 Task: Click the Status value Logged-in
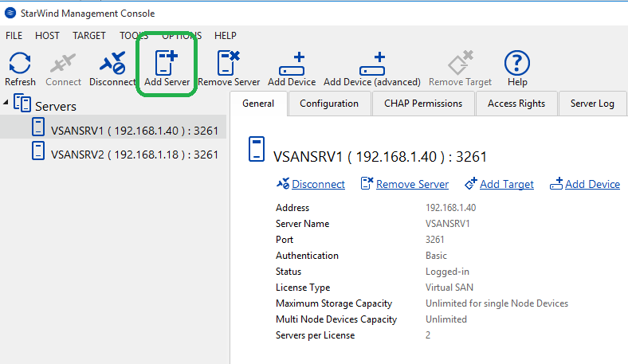click(447, 272)
